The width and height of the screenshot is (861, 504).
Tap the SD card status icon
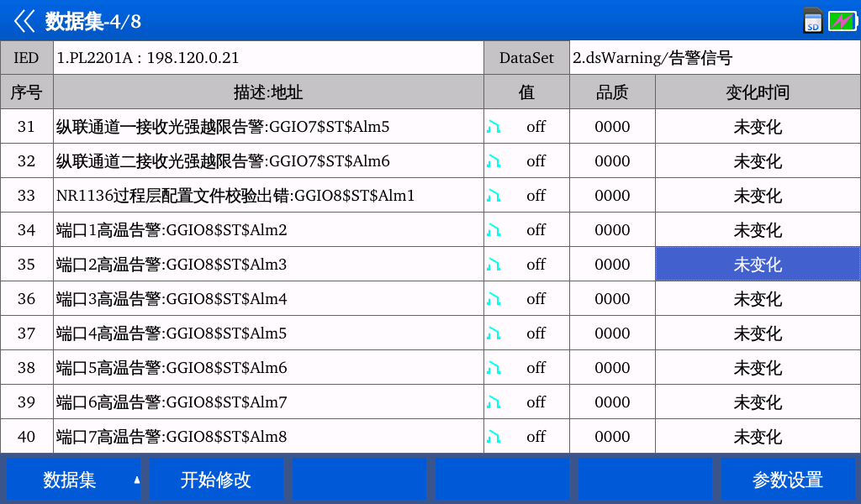click(x=812, y=21)
